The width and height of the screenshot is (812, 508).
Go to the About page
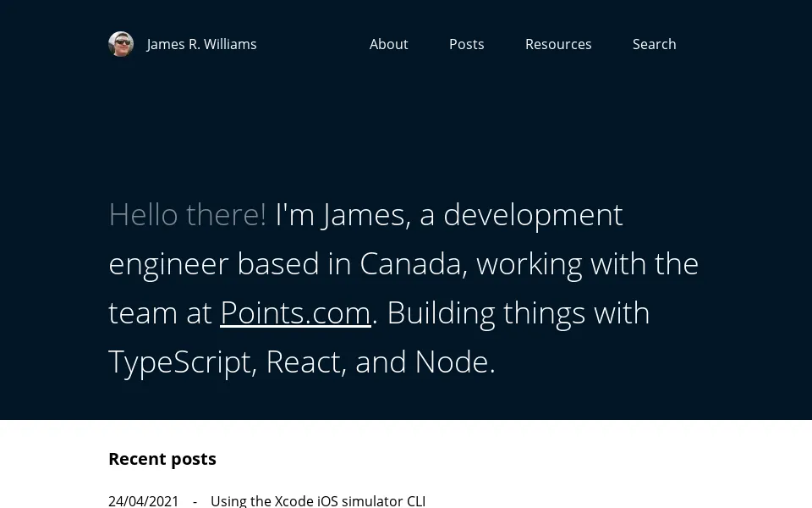point(388,44)
